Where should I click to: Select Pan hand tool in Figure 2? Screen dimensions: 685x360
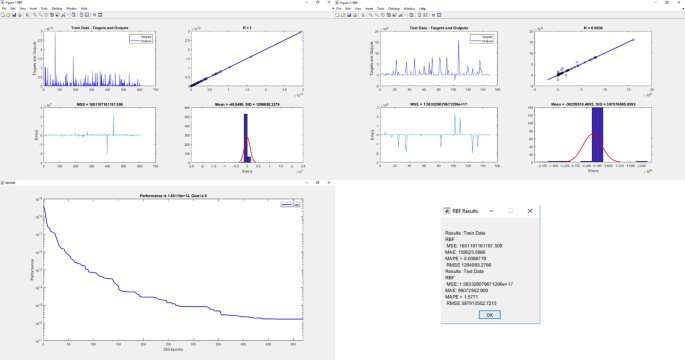click(383, 15)
